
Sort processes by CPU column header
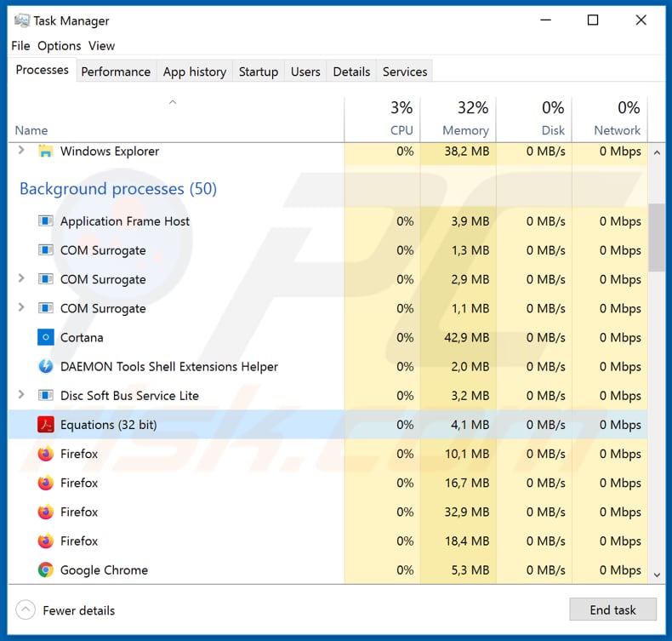pyautogui.click(x=382, y=119)
